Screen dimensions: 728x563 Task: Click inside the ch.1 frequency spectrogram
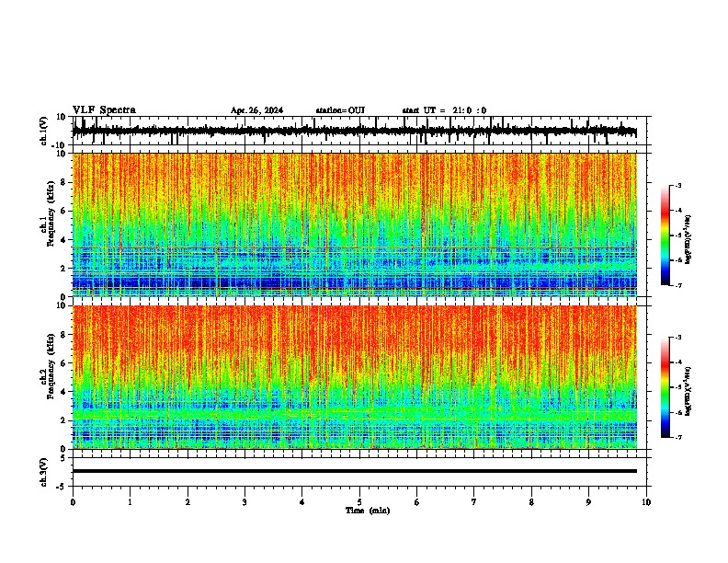click(x=355, y=224)
